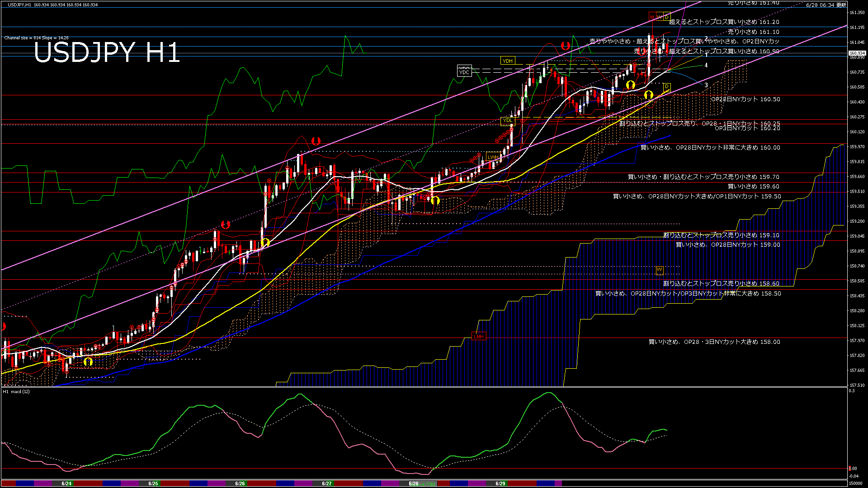Click the yellow W label near 158.70
Screen dimensions: 868x488
tap(659, 270)
